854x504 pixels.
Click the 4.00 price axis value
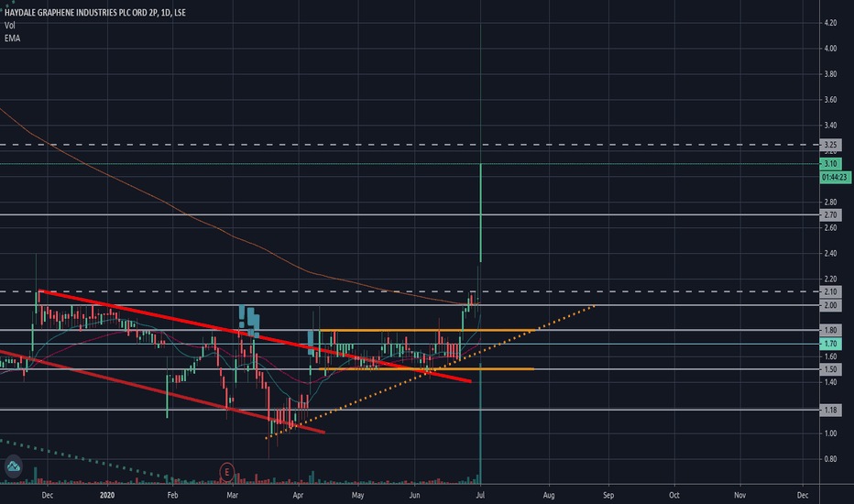(x=830, y=49)
